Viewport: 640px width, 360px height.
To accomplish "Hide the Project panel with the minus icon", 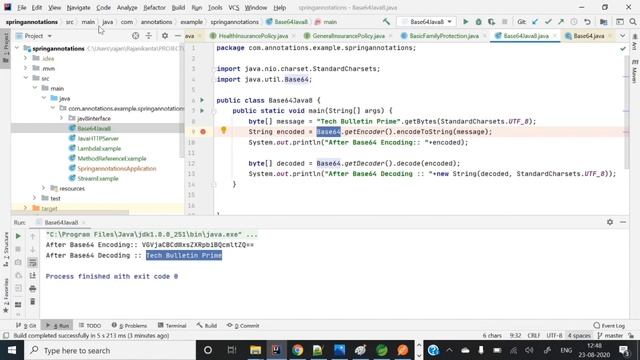I will (178, 36).
